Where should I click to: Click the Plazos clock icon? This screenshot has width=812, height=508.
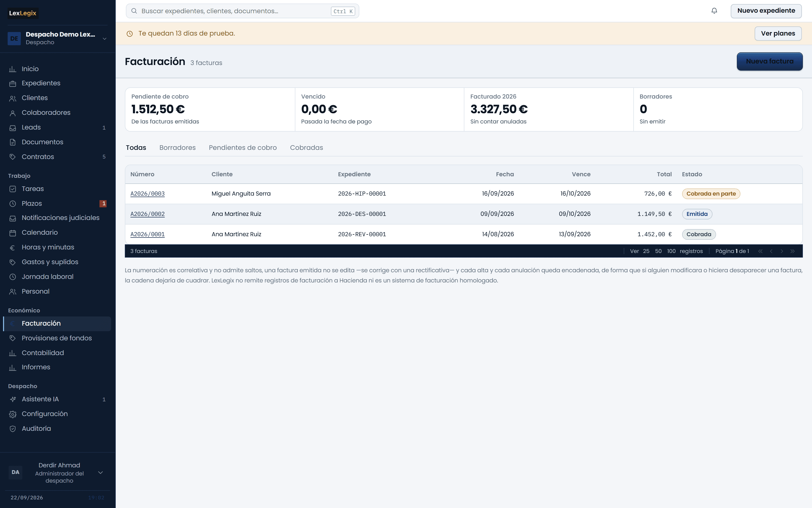point(13,204)
